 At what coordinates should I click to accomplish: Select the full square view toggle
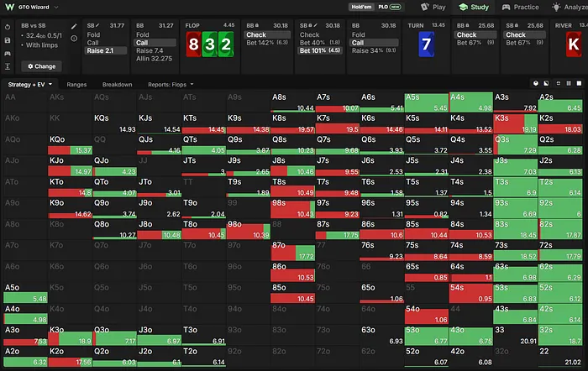pyautogui.click(x=579, y=83)
